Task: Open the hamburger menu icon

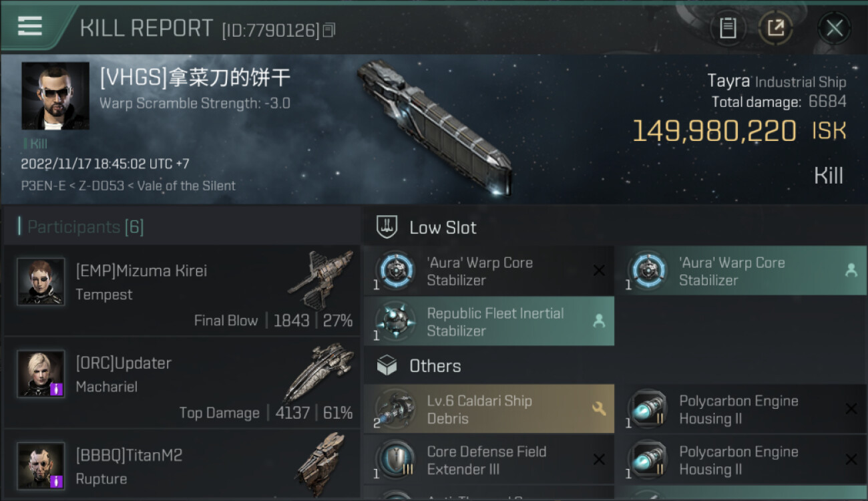Action: (x=30, y=26)
